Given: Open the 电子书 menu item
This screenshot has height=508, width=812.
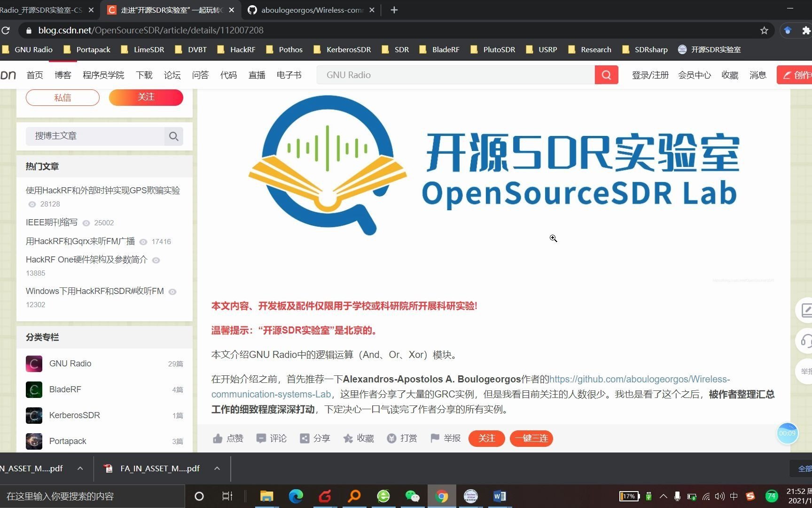Looking at the screenshot, I should click(x=289, y=75).
